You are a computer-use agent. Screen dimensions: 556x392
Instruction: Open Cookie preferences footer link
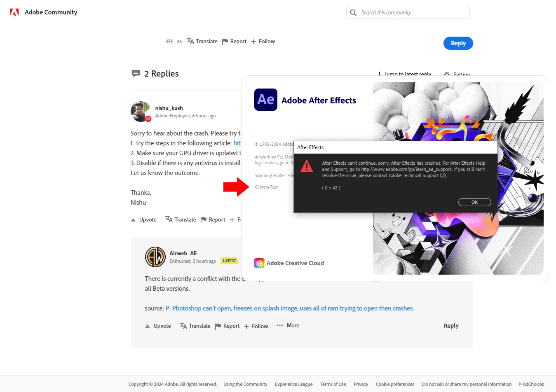pyautogui.click(x=395, y=384)
